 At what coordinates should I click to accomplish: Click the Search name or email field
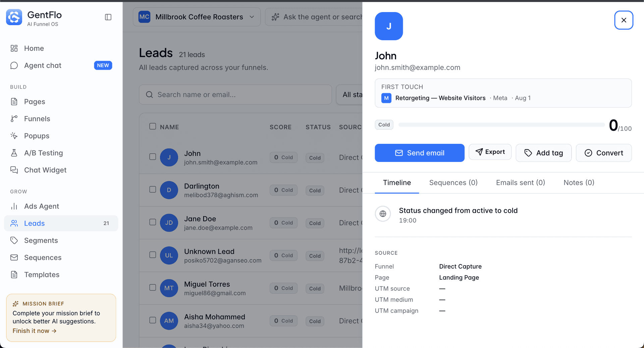(x=235, y=95)
